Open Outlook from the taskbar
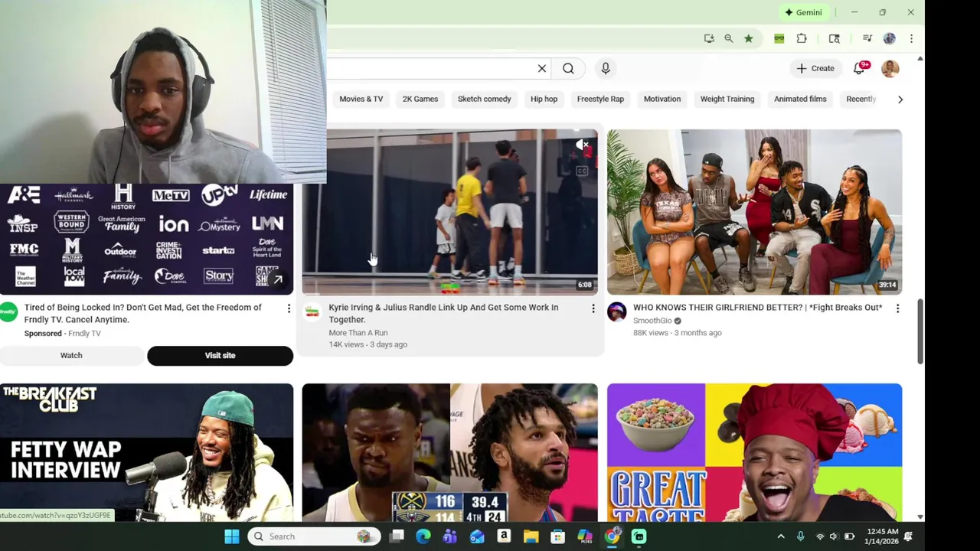 coord(477,536)
